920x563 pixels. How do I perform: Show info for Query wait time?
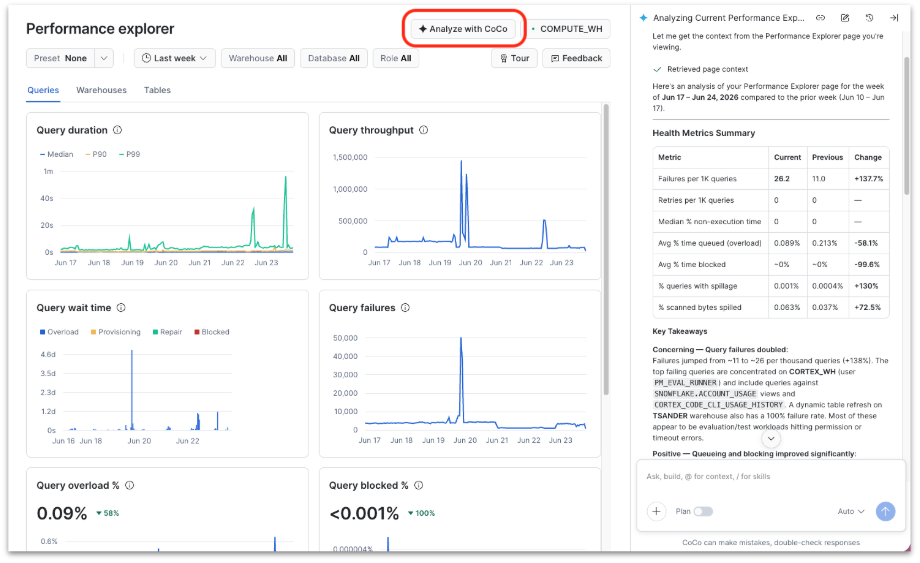tap(121, 307)
